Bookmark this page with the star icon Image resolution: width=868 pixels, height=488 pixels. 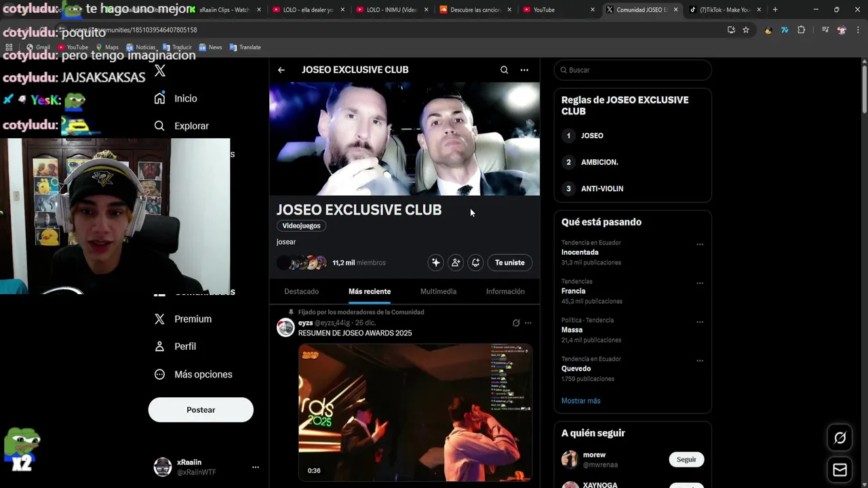pyautogui.click(x=746, y=30)
